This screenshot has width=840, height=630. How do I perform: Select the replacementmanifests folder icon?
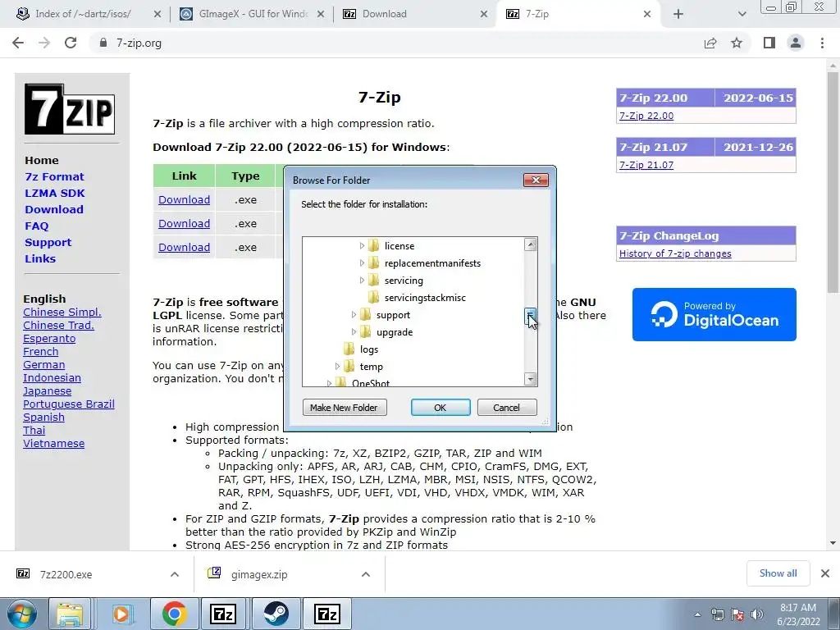click(x=374, y=263)
